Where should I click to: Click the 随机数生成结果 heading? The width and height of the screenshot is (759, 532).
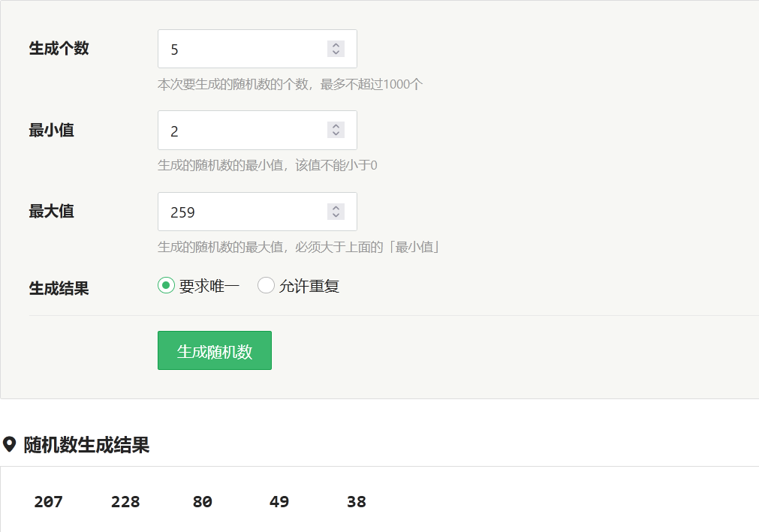tap(86, 445)
